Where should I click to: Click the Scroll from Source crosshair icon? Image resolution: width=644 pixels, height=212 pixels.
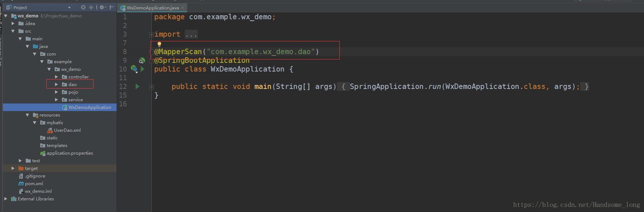[83, 7]
